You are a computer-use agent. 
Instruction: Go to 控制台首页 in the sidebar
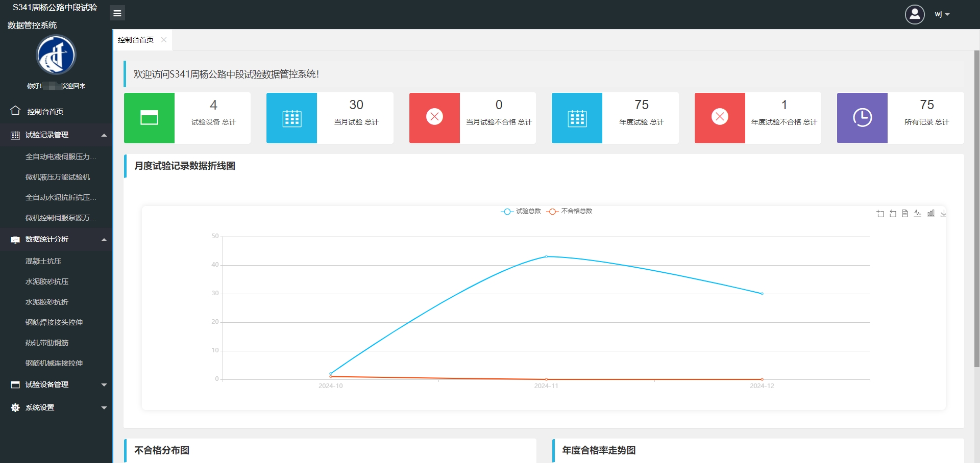(45, 112)
